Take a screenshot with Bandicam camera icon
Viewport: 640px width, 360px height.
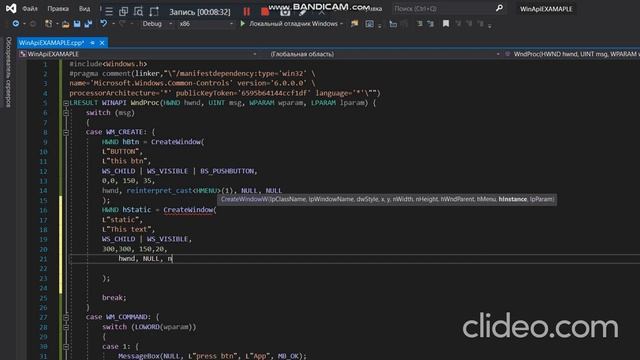[x=285, y=12]
